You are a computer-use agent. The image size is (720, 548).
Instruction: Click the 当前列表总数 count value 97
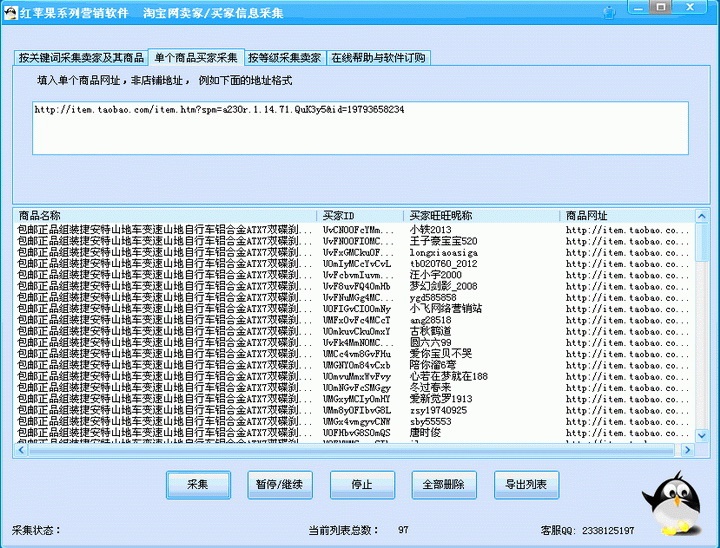click(x=403, y=530)
